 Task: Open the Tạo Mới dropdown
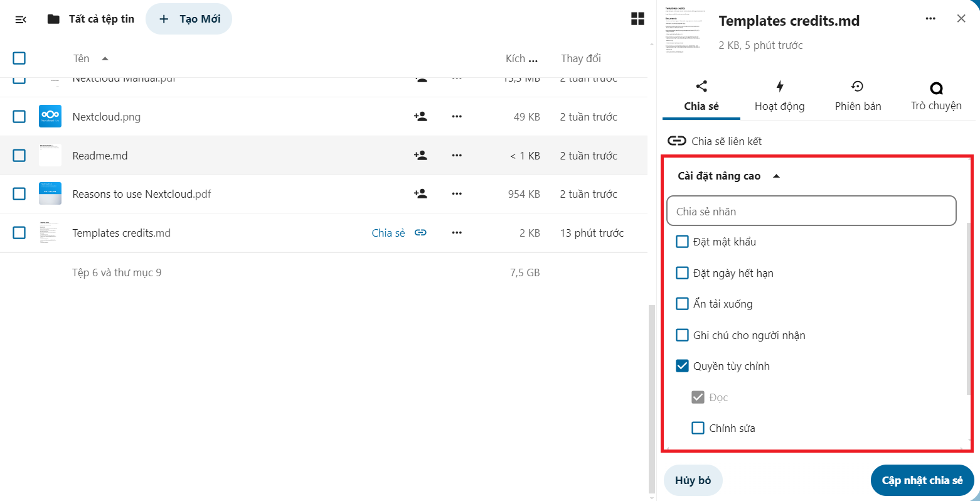[x=189, y=19]
